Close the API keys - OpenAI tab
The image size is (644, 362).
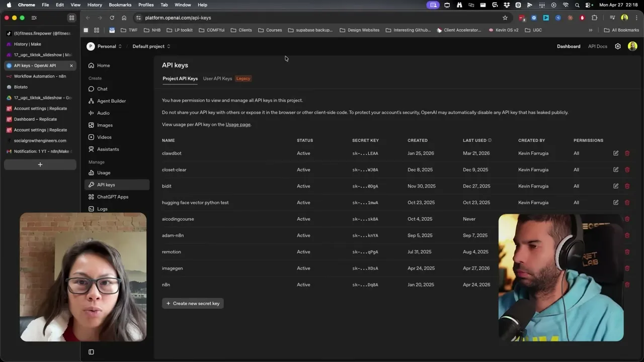pos(71,65)
